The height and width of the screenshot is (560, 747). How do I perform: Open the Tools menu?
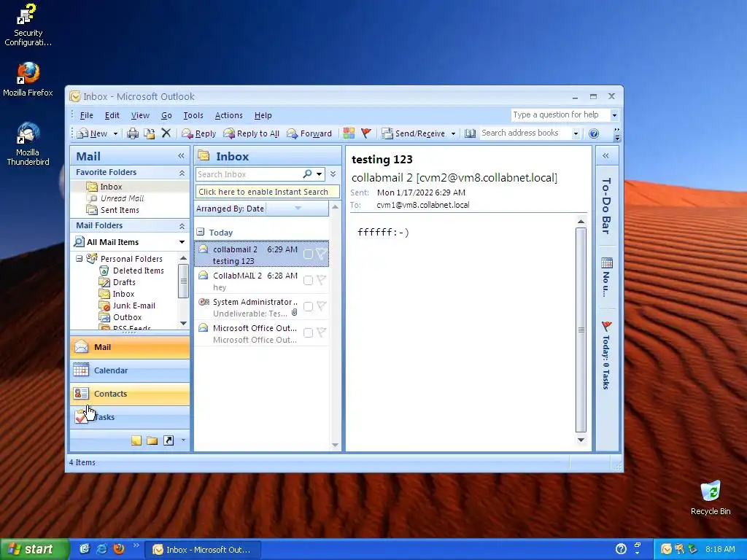click(193, 115)
